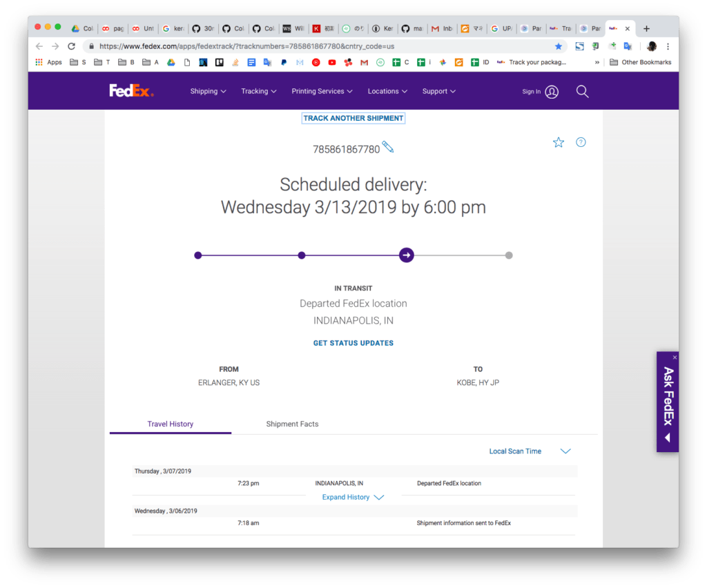Click the FedEx logo in the header

(131, 90)
